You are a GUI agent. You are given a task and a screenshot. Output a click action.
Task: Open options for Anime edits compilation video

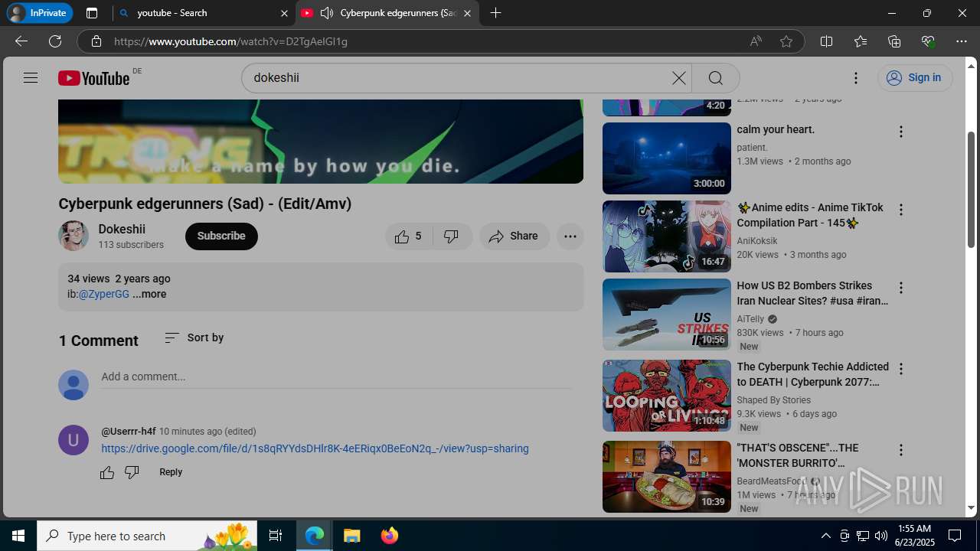(x=901, y=210)
